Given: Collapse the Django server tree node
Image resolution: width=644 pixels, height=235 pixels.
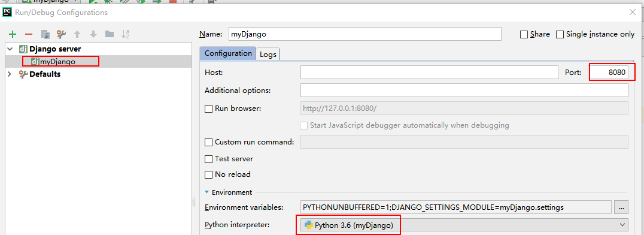Looking at the screenshot, I should [10, 49].
